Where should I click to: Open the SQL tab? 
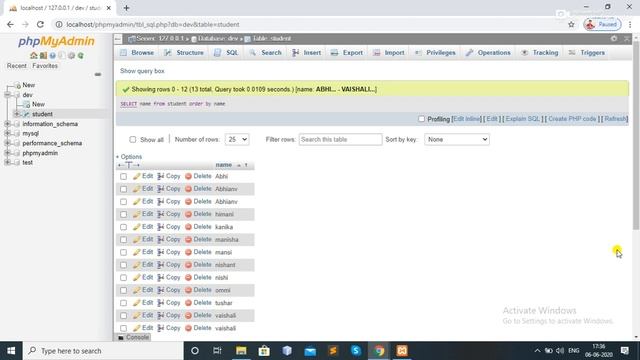[x=227, y=53]
